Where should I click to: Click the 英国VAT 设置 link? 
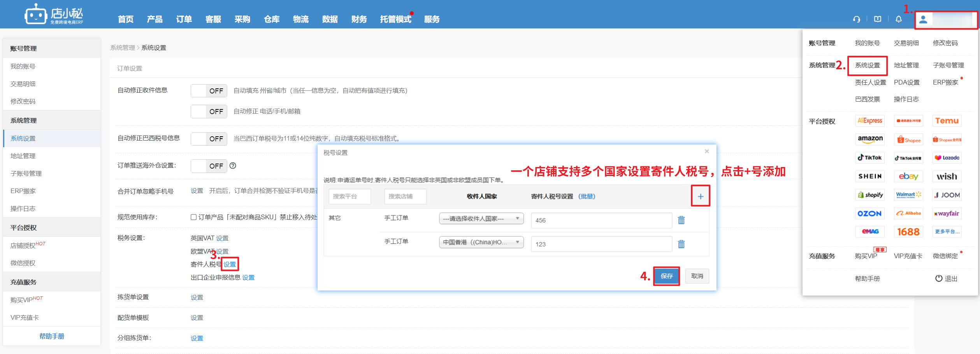pyautogui.click(x=222, y=238)
